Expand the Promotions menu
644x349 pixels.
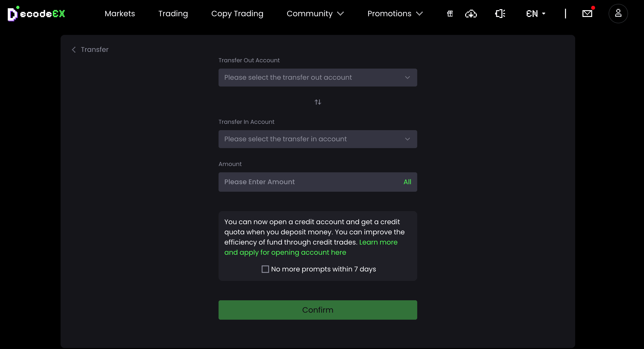[395, 14]
